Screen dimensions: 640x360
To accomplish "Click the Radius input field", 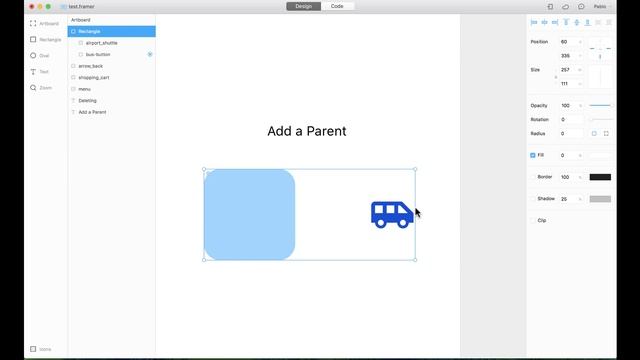I will coord(571,133).
